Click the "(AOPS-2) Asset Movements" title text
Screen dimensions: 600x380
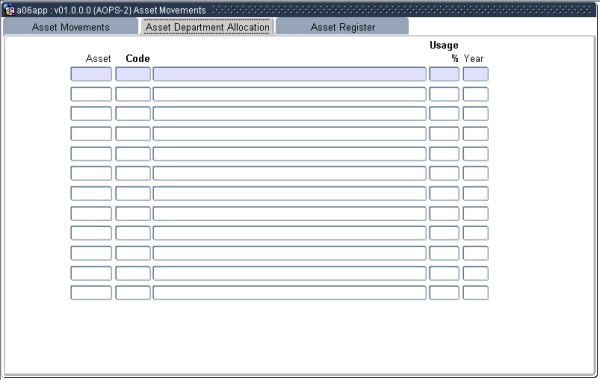pyautogui.click(x=150, y=10)
